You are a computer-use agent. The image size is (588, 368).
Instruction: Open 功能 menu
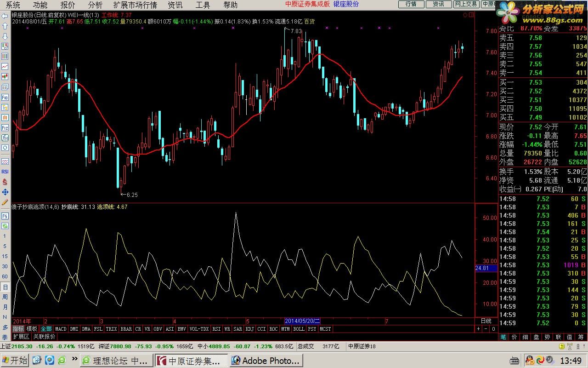(40, 5)
